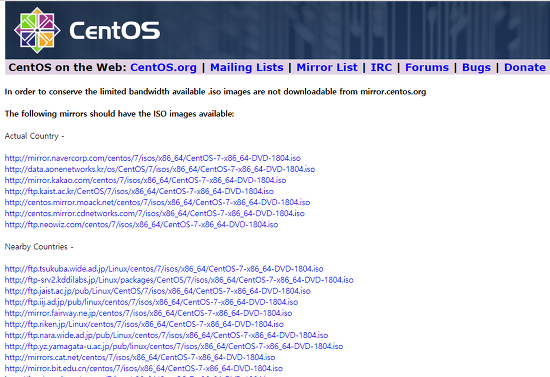Click the Donate link

click(x=525, y=67)
